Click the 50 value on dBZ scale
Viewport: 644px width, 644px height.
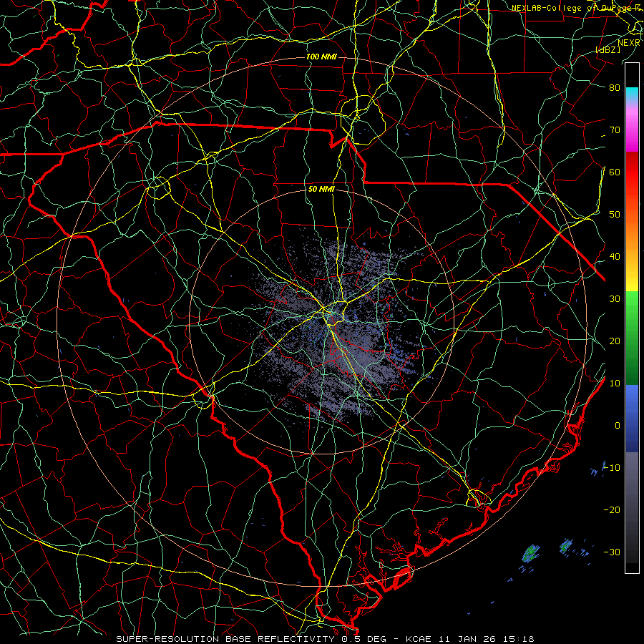(x=615, y=215)
